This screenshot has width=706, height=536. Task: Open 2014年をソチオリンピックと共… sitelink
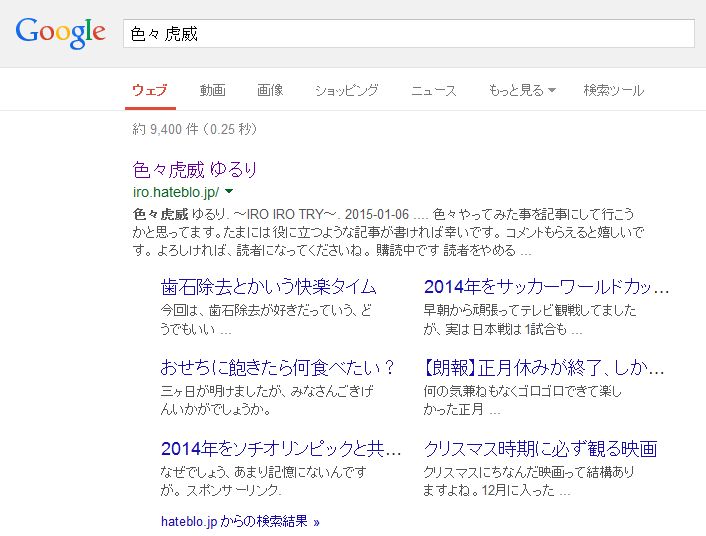click(x=281, y=449)
